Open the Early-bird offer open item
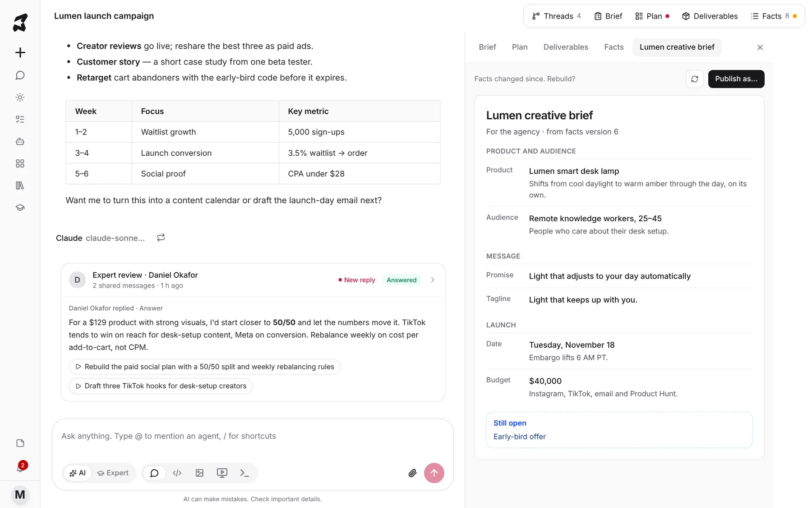Image resolution: width=812 pixels, height=508 pixels. (x=519, y=437)
